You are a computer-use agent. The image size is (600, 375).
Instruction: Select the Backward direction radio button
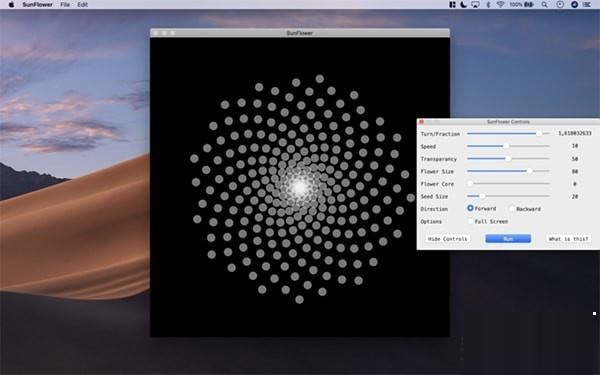click(x=512, y=209)
